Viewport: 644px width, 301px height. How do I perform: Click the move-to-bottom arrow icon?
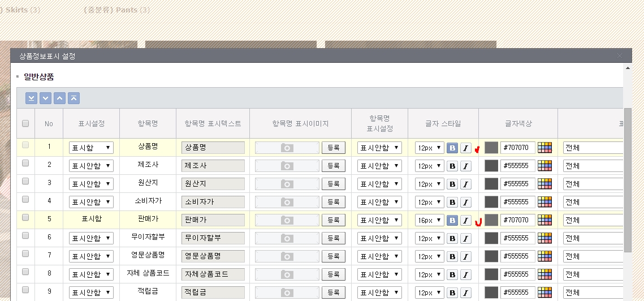[31, 98]
